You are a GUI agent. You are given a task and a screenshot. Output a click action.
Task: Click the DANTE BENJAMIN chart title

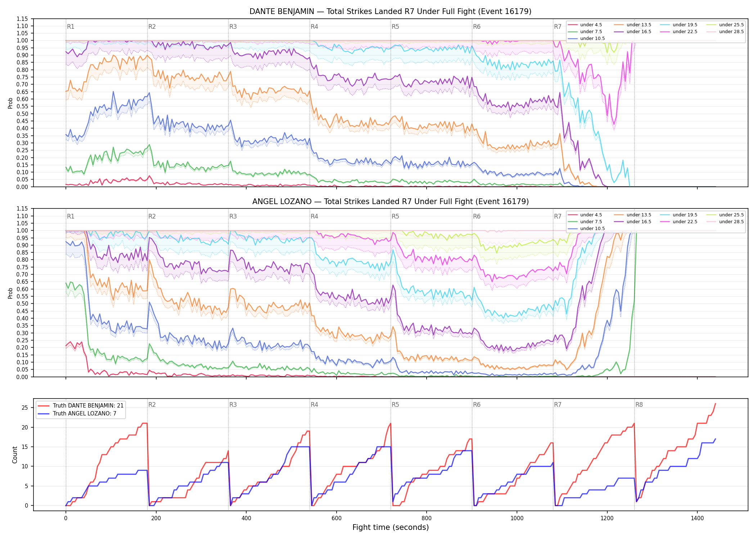pyautogui.click(x=390, y=12)
